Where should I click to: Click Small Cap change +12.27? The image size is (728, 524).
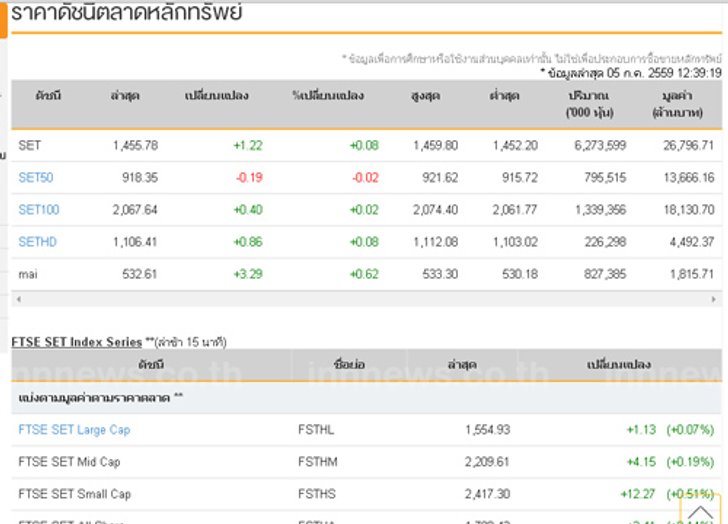coord(638,494)
